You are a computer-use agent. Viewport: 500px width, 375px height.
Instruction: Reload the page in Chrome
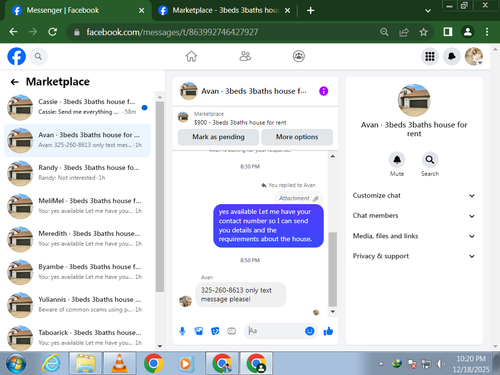(52, 32)
